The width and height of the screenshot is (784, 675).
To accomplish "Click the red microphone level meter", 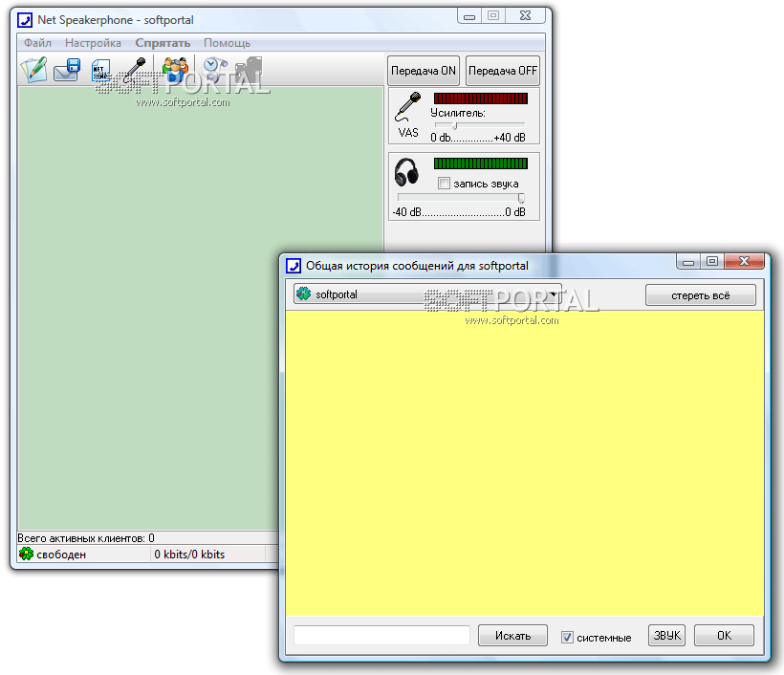I will point(481,98).
